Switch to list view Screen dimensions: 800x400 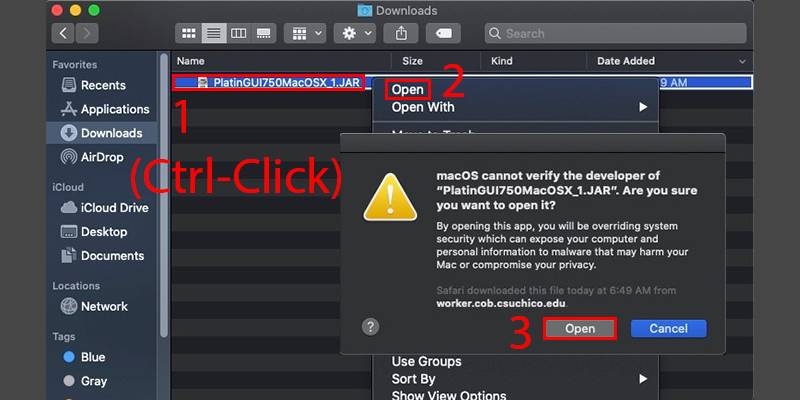tap(214, 33)
